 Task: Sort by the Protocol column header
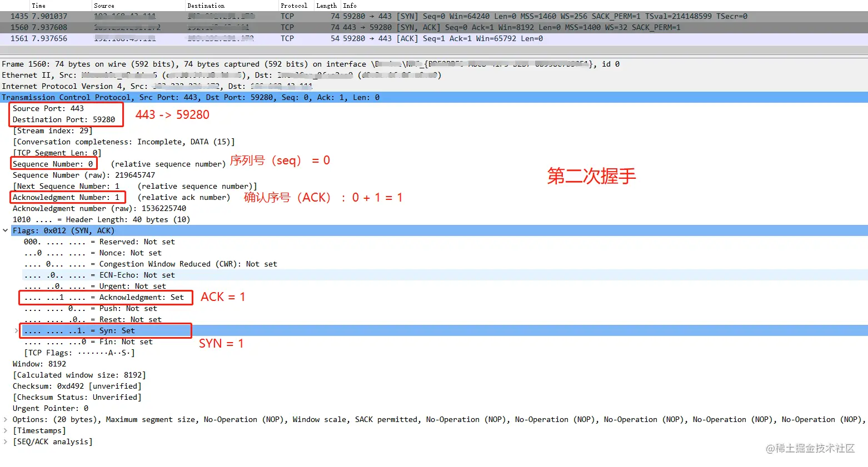click(x=294, y=6)
